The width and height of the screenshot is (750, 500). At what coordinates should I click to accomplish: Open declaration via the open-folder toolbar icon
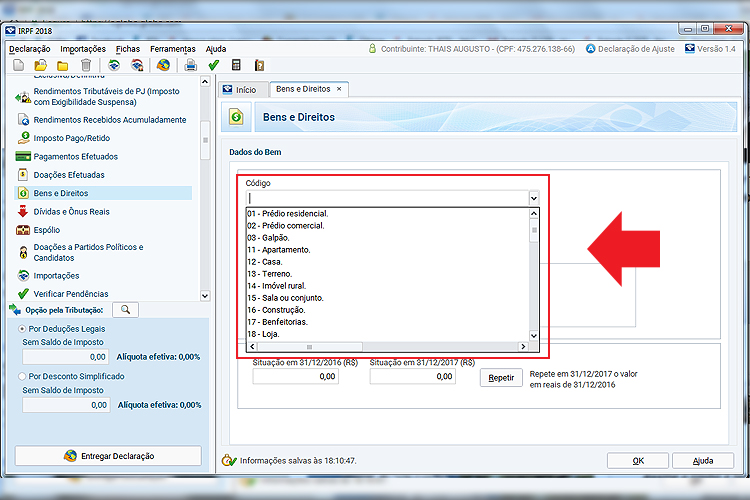pos(41,65)
